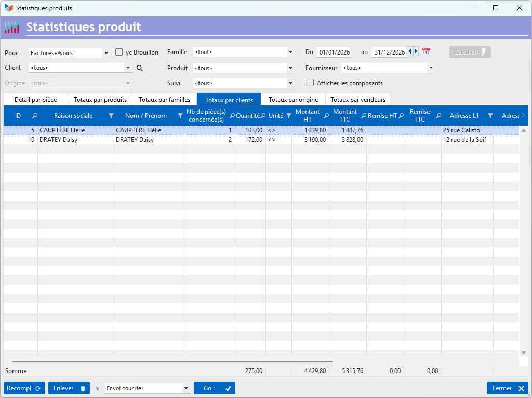Click the filter funnel icon in Unité column
532x398 pixels.
289,116
